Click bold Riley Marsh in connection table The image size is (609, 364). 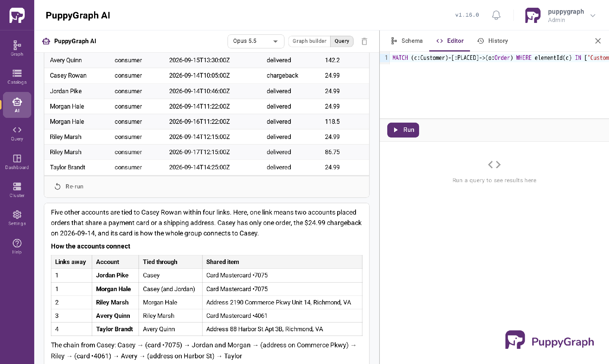tap(112, 302)
